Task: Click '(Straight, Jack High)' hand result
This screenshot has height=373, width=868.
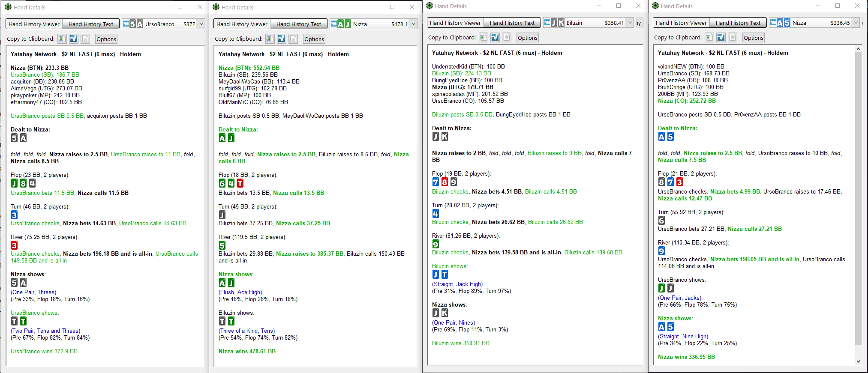Action: pos(457,284)
